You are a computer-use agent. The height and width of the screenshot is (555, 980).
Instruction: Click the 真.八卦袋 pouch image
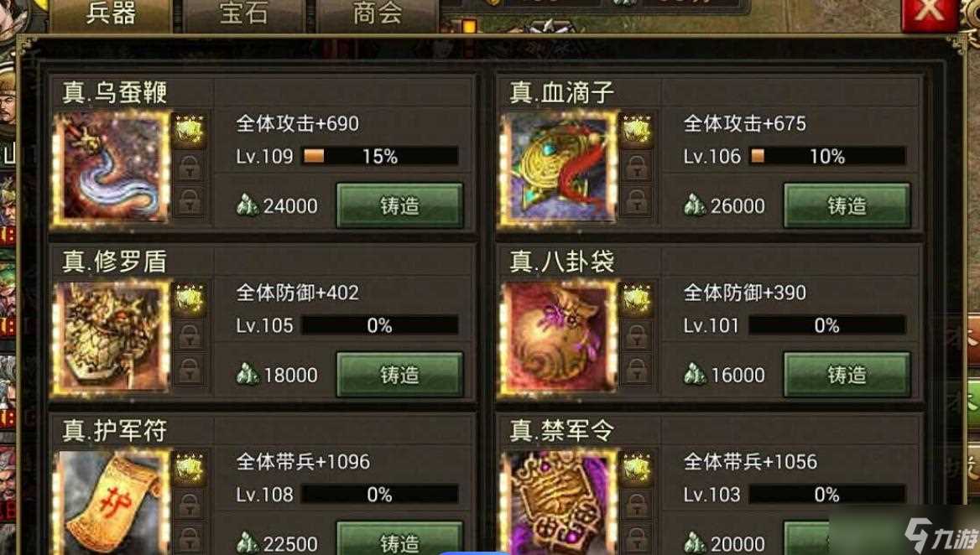[559, 338]
